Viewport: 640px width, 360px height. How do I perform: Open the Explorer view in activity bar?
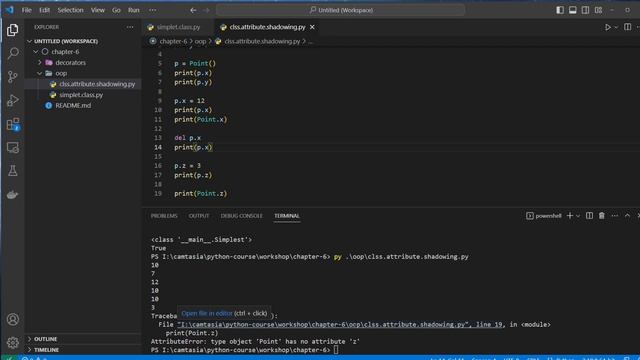point(13,30)
